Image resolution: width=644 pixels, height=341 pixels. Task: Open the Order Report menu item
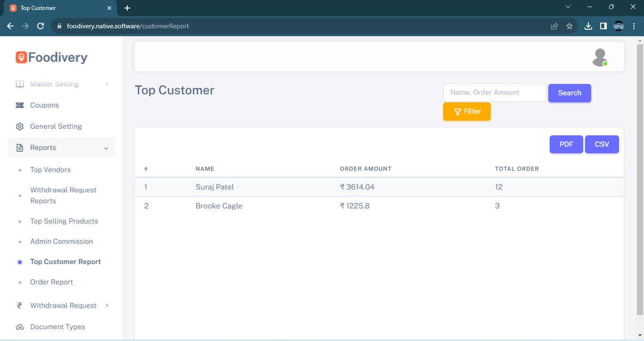click(x=51, y=282)
